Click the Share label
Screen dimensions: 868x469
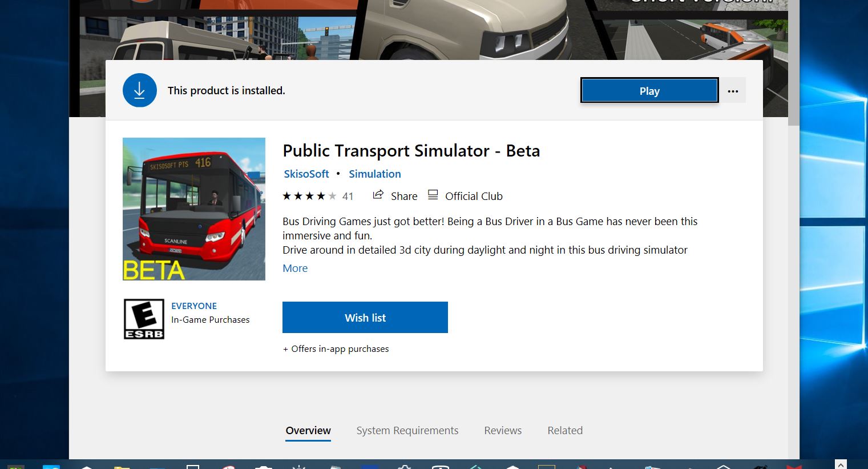[x=404, y=196]
